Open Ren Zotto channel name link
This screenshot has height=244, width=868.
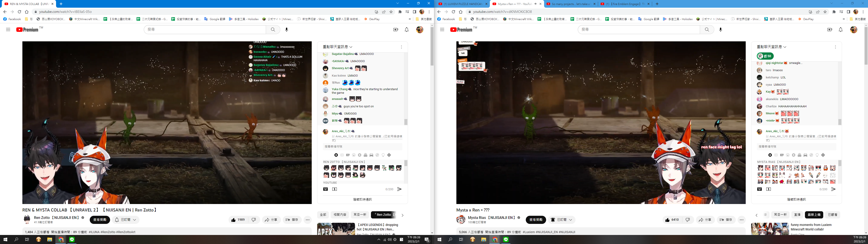coord(57,218)
